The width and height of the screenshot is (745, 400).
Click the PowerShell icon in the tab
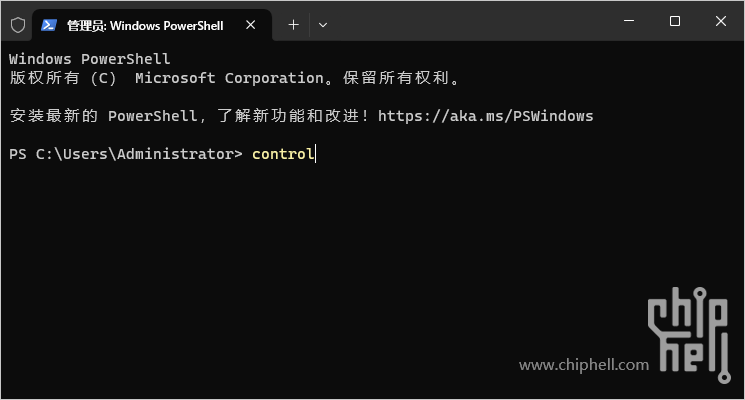49,25
